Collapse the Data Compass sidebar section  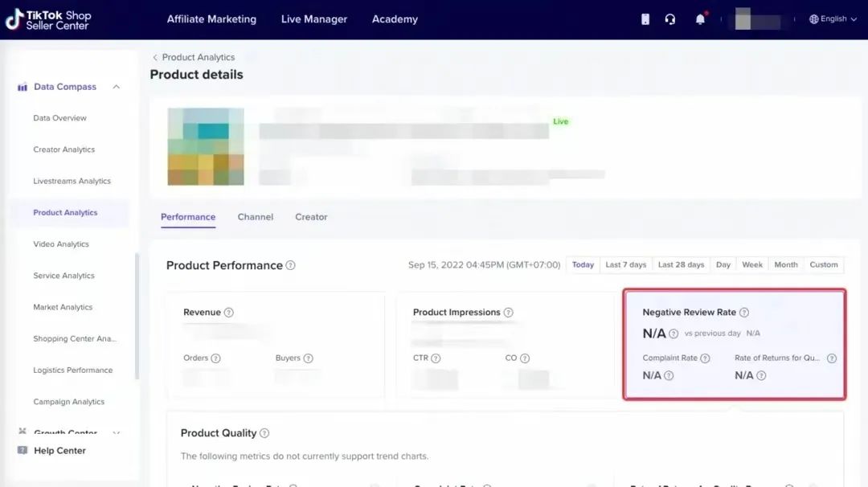pyautogui.click(x=117, y=87)
